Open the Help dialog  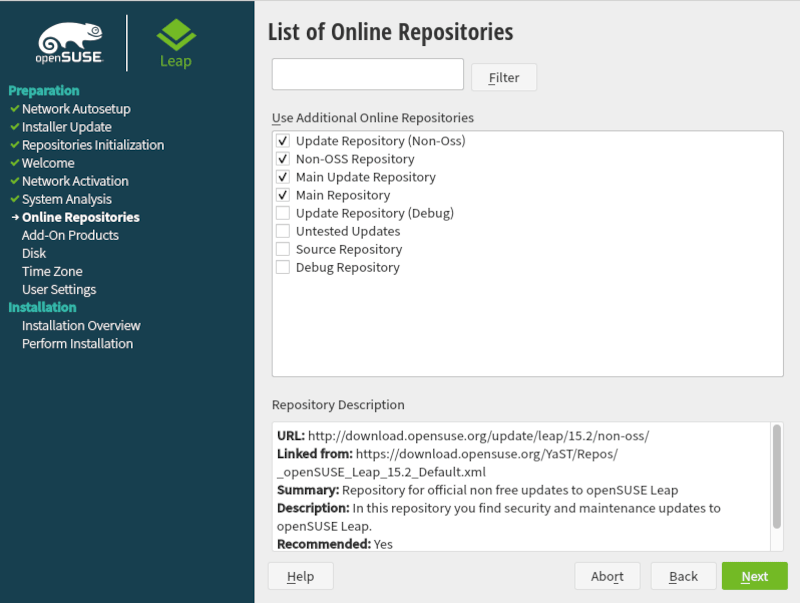click(x=300, y=576)
